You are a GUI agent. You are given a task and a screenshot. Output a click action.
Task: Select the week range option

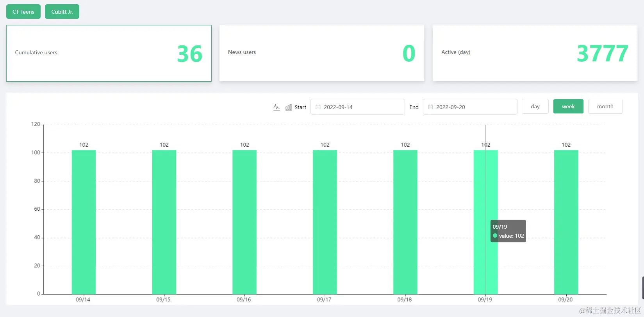pos(568,106)
